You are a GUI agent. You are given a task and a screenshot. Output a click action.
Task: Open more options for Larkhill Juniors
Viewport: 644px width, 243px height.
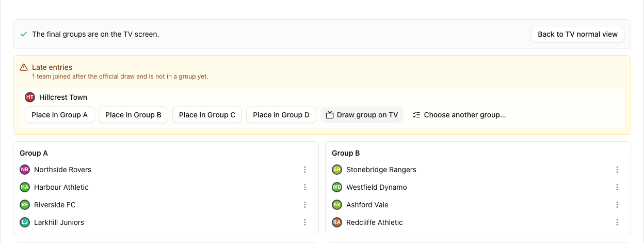tap(305, 222)
